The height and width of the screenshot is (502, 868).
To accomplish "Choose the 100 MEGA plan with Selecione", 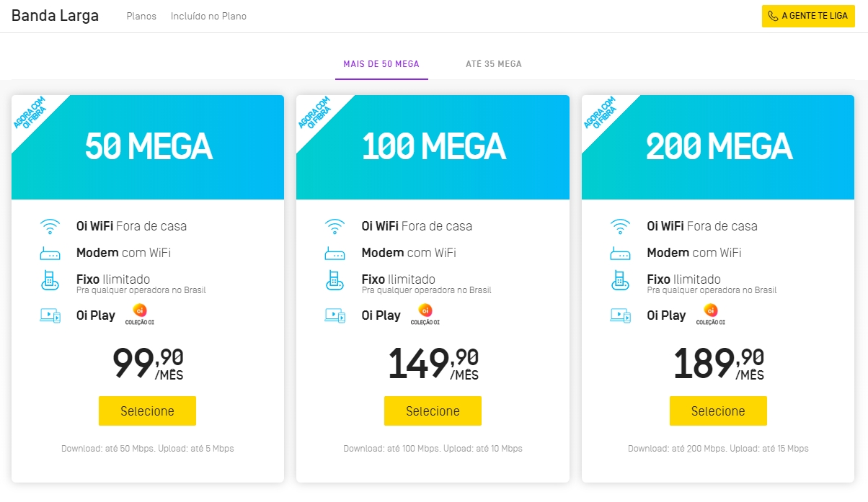I will pyautogui.click(x=433, y=411).
